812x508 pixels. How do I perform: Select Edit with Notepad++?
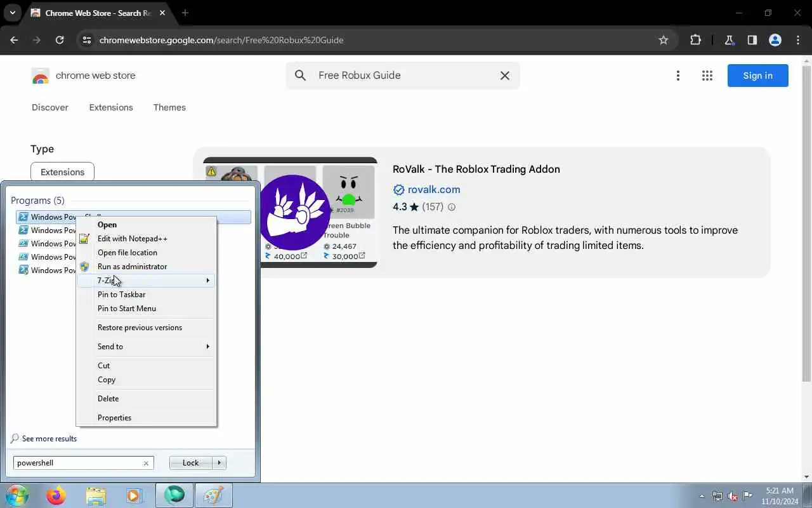pos(146,239)
